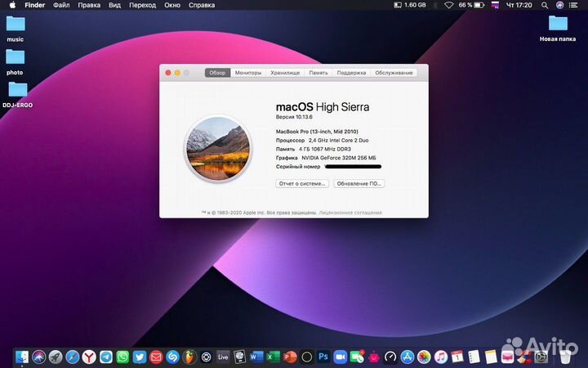The height and width of the screenshot is (368, 588).
Task: Open the Переход menu
Action: 142,5
